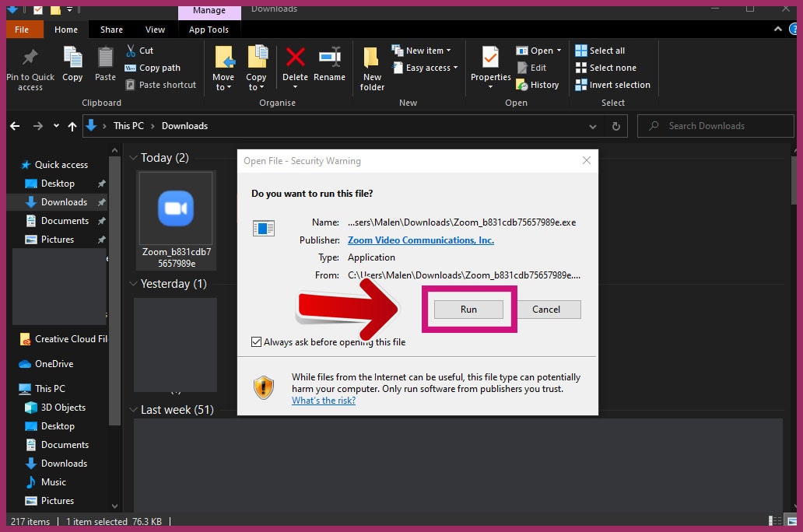Click This PC in the address breadcrumb
Viewport: 803px width, 532px height.
[x=128, y=126]
